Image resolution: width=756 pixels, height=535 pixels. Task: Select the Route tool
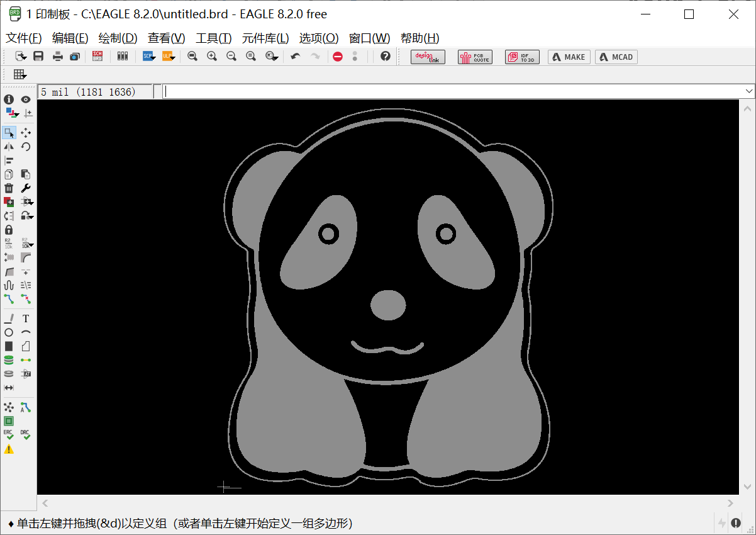pyautogui.click(x=9, y=298)
